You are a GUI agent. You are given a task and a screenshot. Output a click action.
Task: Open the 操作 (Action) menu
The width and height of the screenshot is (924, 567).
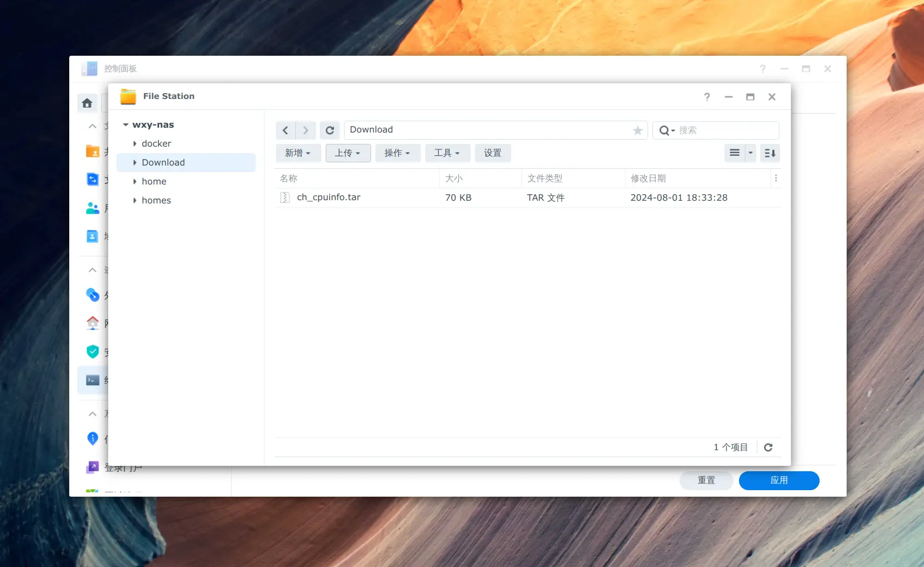tap(397, 153)
